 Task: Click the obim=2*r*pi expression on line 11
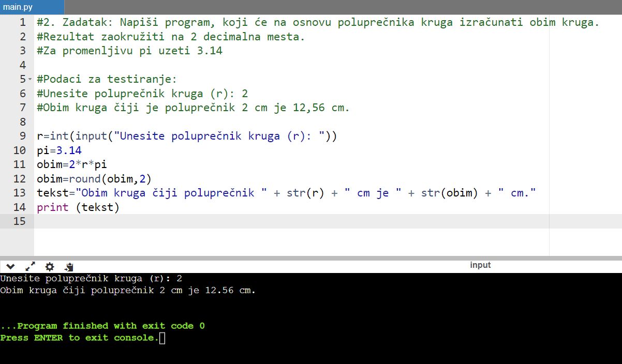click(x=71, y=165)
